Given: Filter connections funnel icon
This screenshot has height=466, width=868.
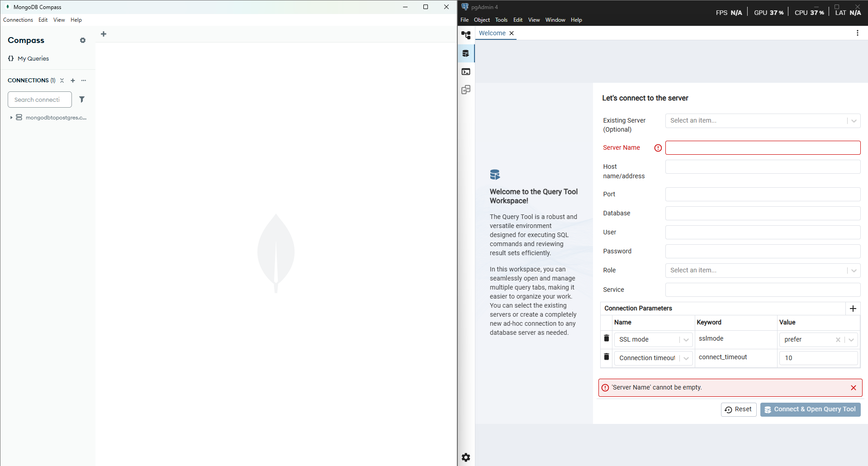Looking at the screenshot, I should [82, 100].
